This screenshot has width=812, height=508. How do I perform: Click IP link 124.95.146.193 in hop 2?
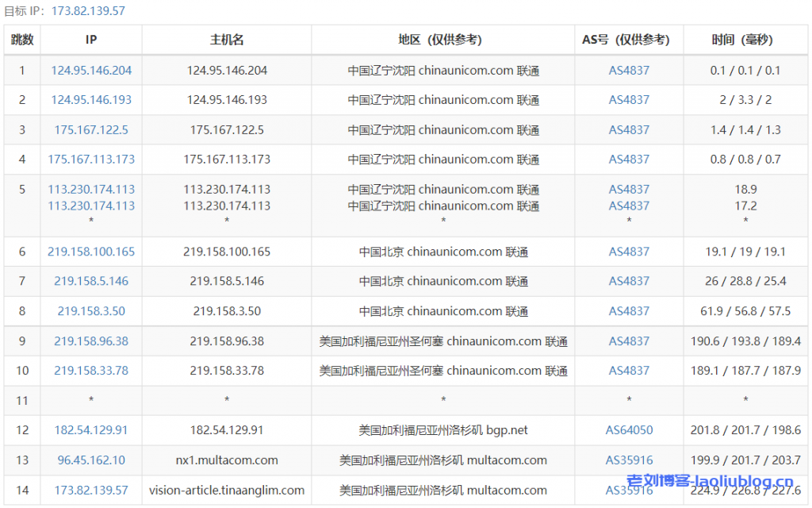click(x=90, y=99)
